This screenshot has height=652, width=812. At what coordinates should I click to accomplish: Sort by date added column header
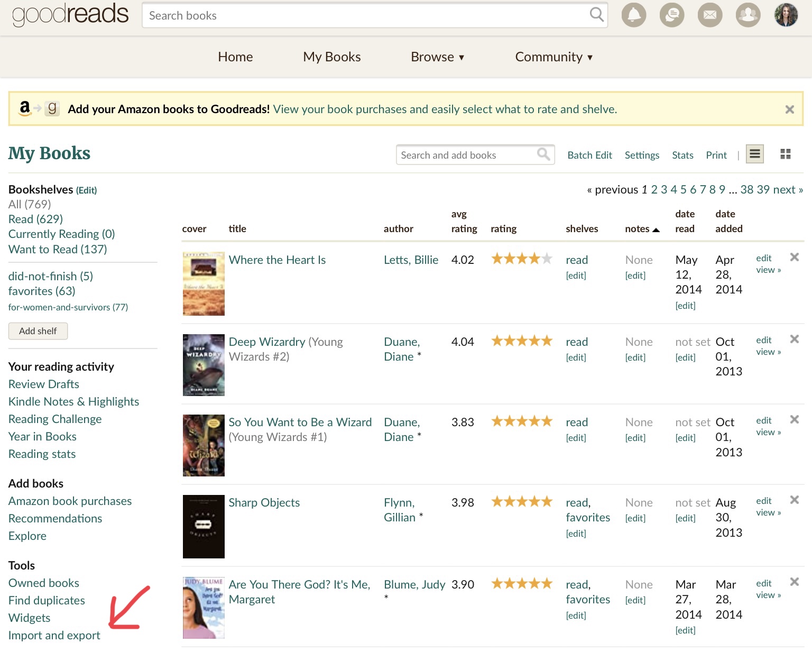[728, 221]
